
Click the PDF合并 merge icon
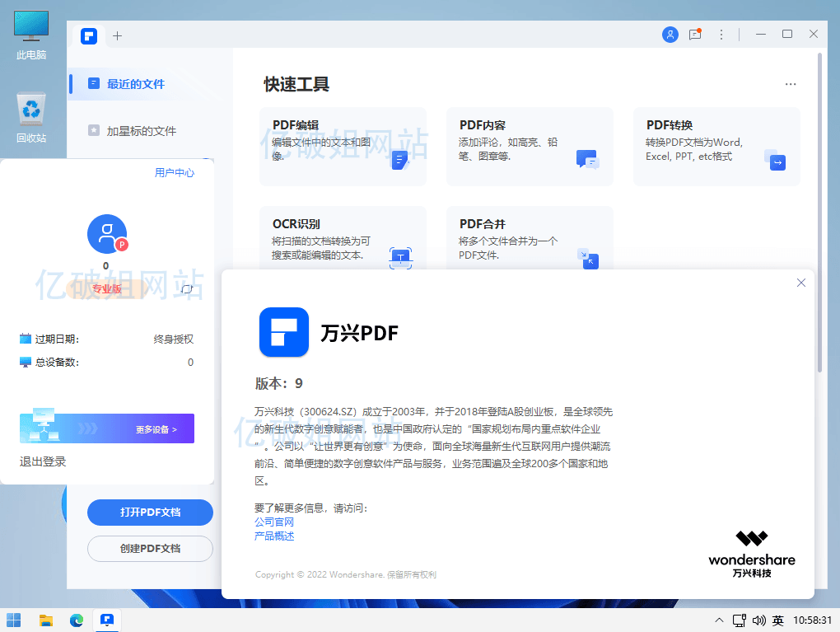[x=588, y=259]
